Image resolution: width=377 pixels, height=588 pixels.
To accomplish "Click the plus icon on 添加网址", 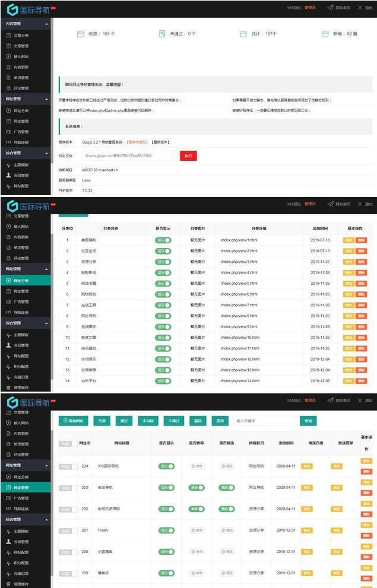I will [x=64, y=421].
